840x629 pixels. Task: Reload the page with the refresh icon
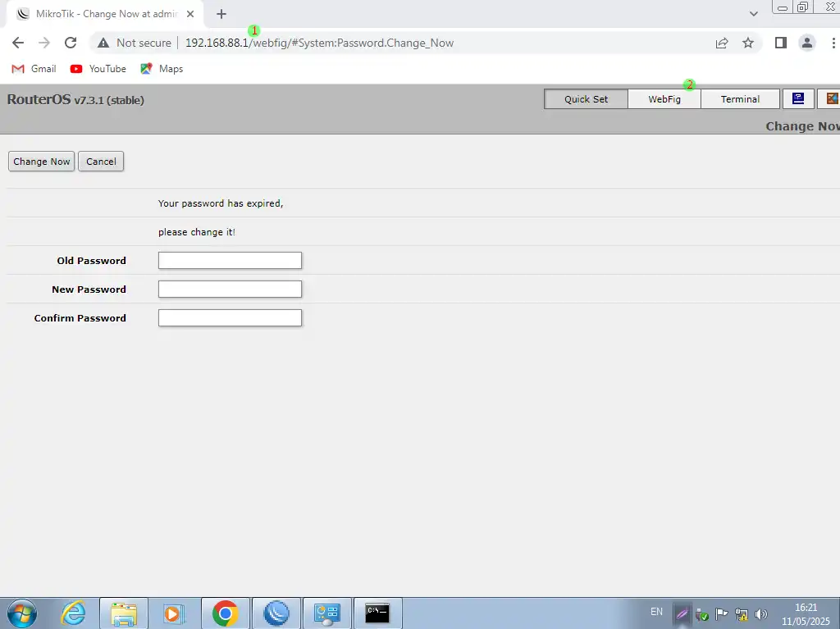pos(71,43)
